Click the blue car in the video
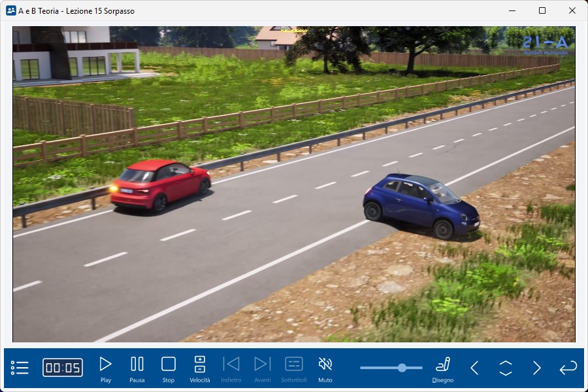 [420, 204]
